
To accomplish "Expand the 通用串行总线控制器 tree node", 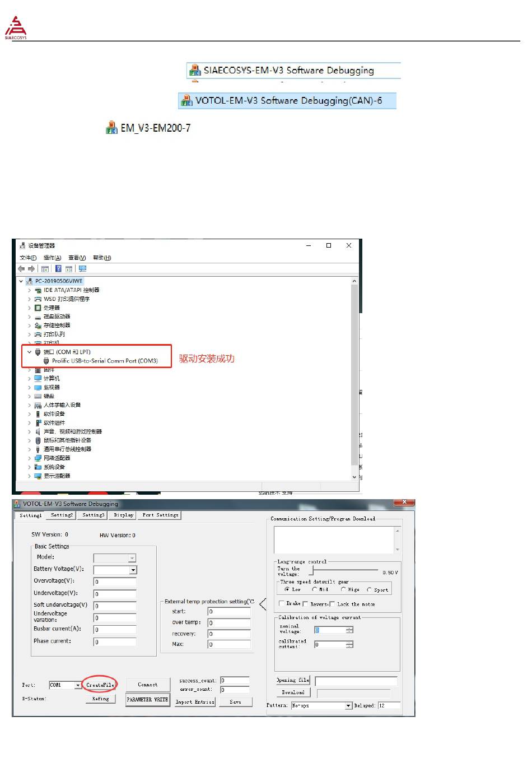I will point(30,449).
